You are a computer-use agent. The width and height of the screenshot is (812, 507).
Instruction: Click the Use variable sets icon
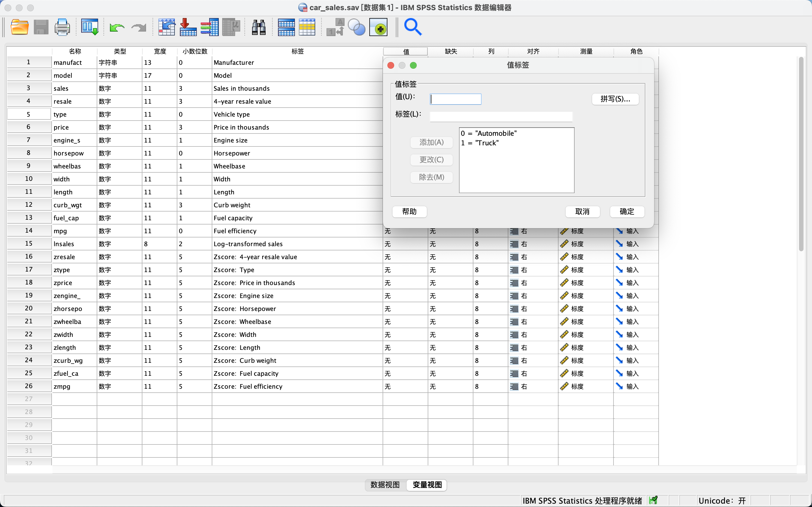pyautogui.click(x=357, y=27)
